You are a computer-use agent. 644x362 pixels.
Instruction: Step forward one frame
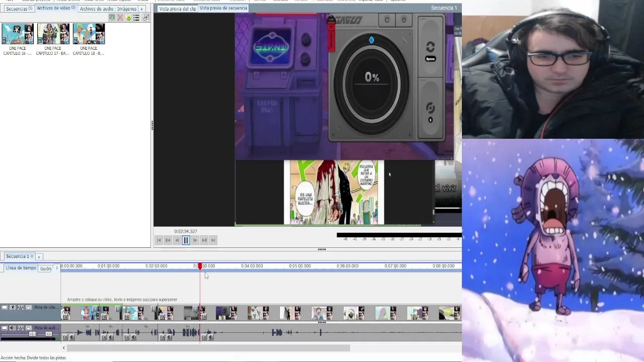click(195, 240)
